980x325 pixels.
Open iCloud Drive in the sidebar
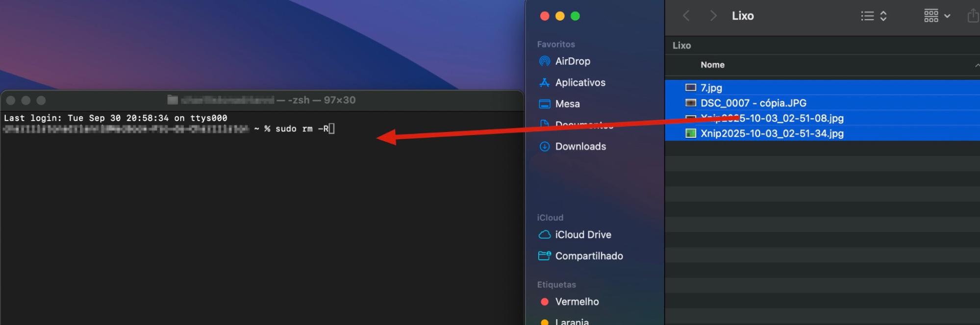[x=583, y=235]
